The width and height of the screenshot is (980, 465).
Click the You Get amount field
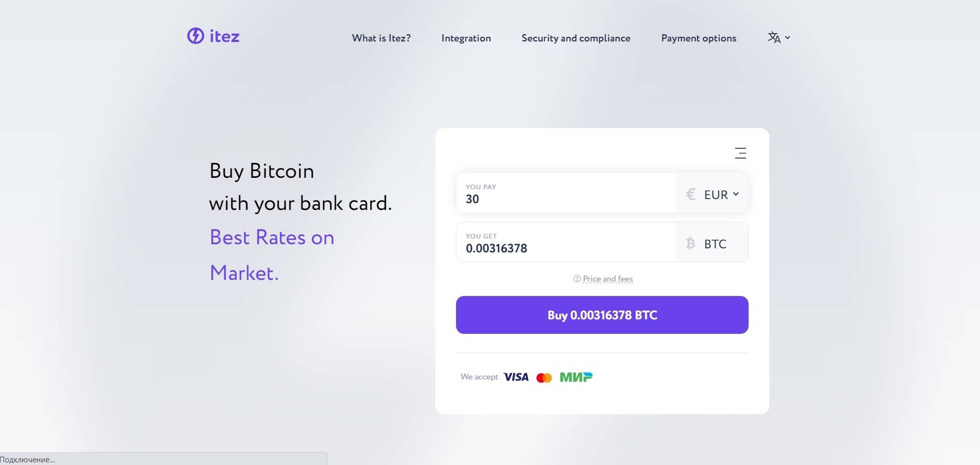(x=566, y=243)
